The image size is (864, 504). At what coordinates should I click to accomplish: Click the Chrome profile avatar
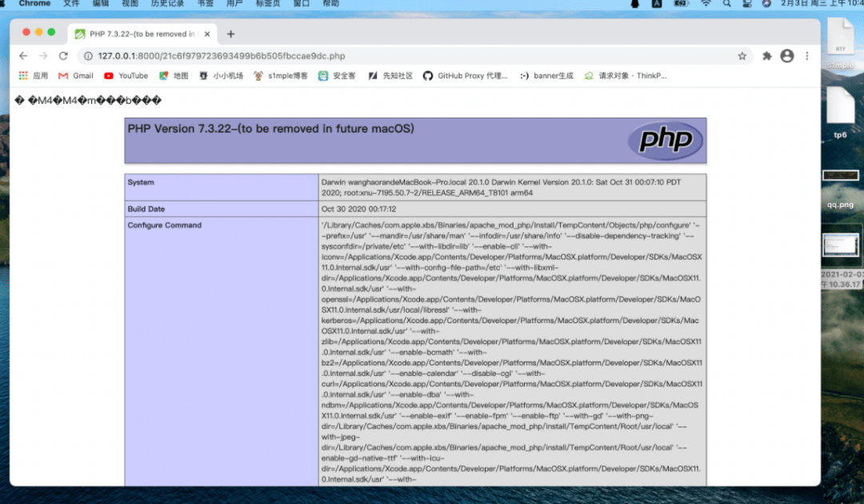coord(786,56)
